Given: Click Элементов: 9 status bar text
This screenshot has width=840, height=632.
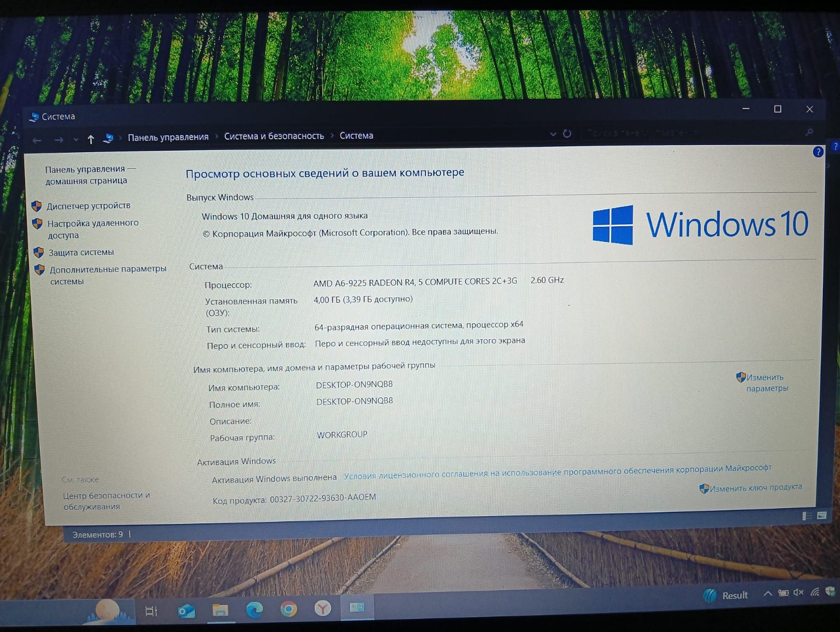Looking at the screenshot, I should click(98, 534).
